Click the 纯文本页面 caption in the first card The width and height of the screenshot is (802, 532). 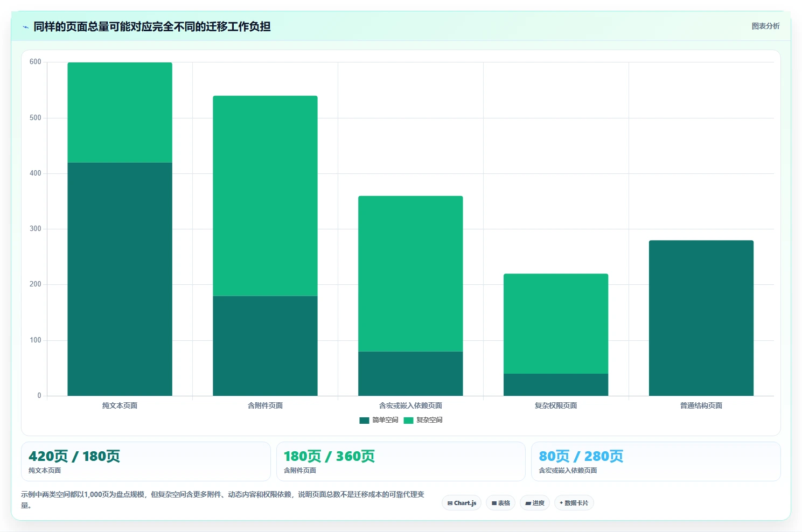45,471
